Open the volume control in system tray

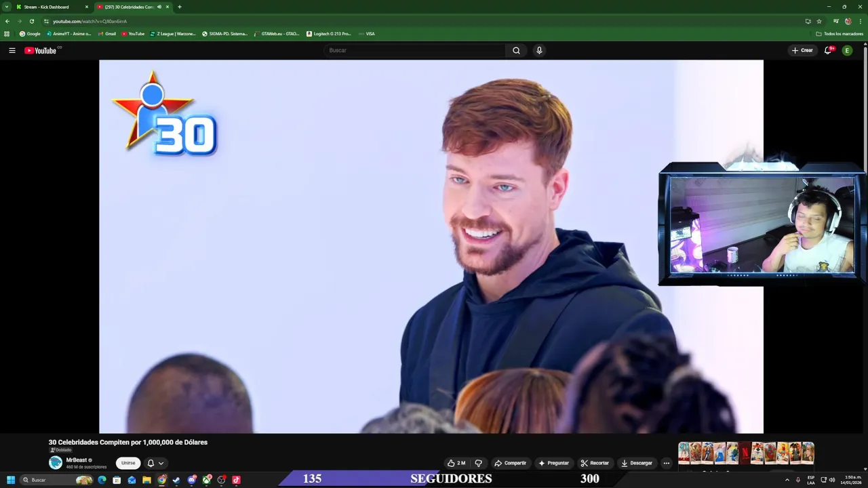tap(832, 480)
